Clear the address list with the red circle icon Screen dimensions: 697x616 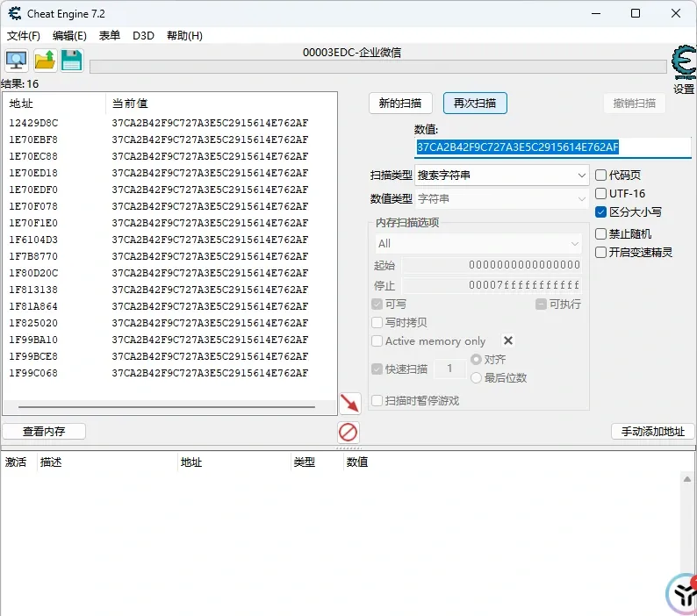coord(348,432)
